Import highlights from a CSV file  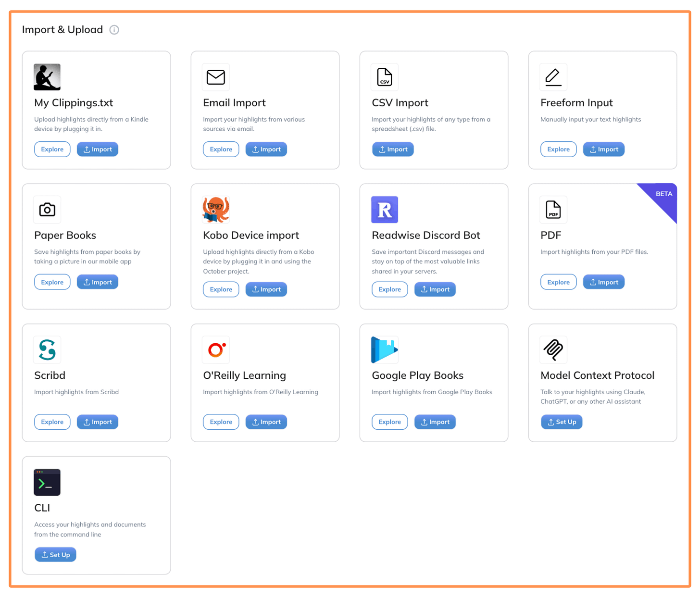[x=393, y=149]
